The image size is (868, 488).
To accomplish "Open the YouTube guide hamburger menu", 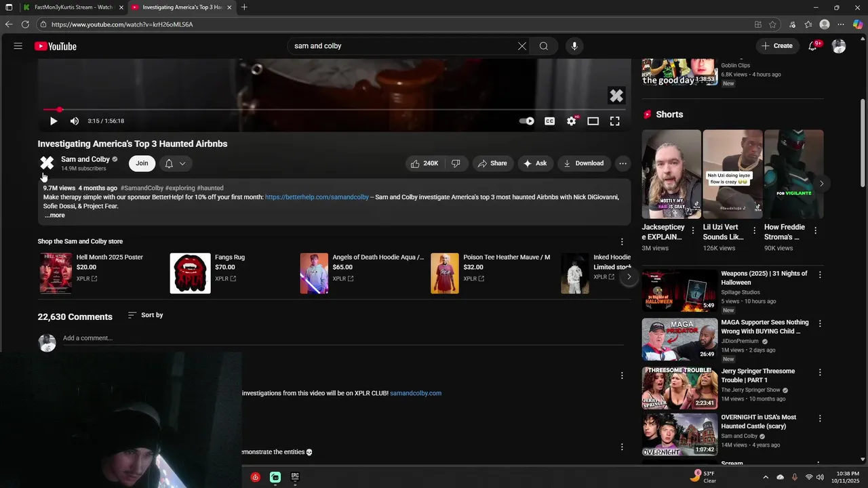I will click(x=18, y=46).
